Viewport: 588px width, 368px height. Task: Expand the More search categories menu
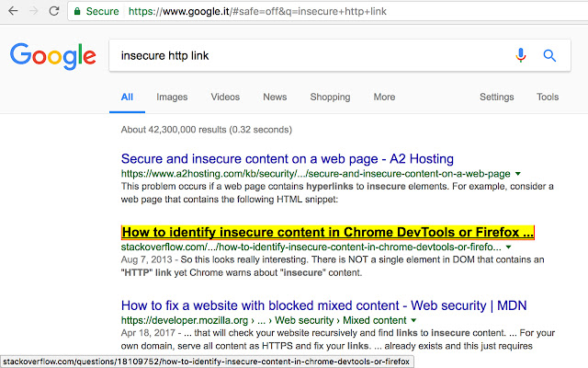pyautogui.click(x=384, y=97)
